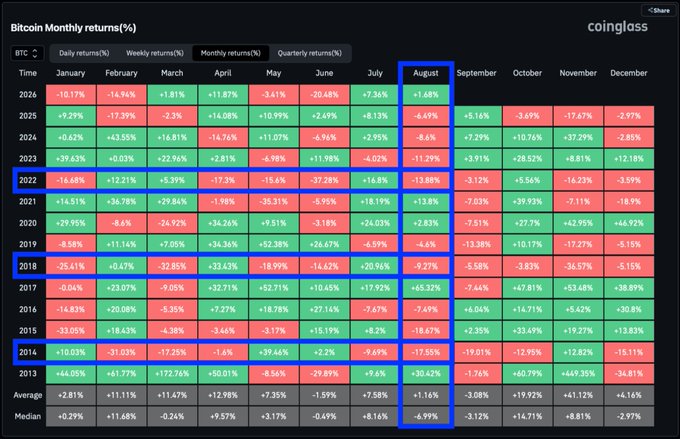The width and height of the screenshot is (680, 439).
Task: Click the March column header
Action: pos(172,73)
